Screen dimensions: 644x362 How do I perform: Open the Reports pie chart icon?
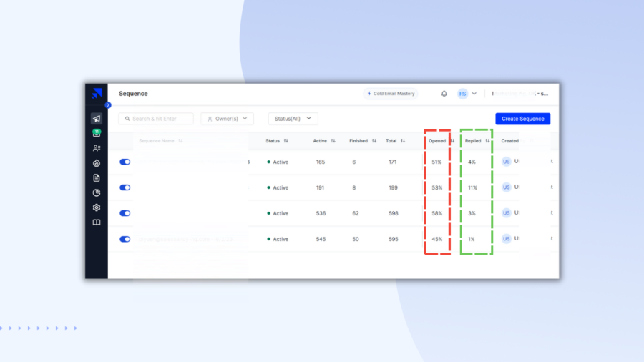click(x=97, y=193)
